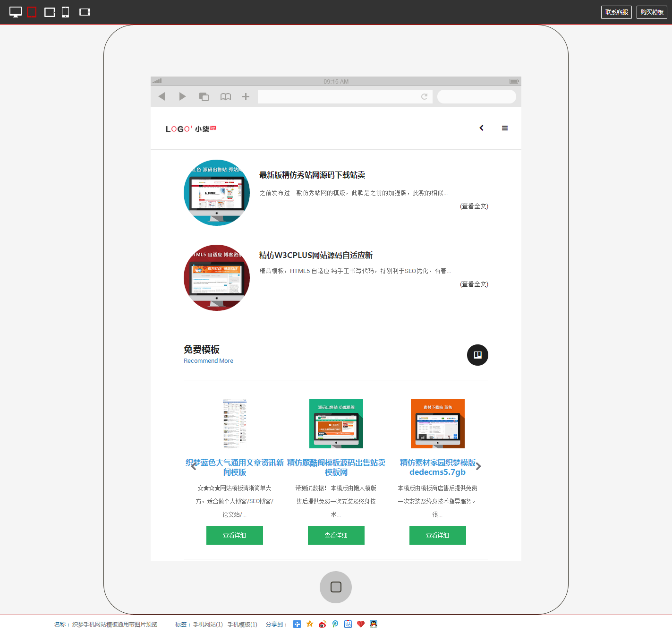Image resolution: width=672 pixels, height=634 pixels.
Task: Click the round black icon beside 免费模板
Action: (477, 355)
